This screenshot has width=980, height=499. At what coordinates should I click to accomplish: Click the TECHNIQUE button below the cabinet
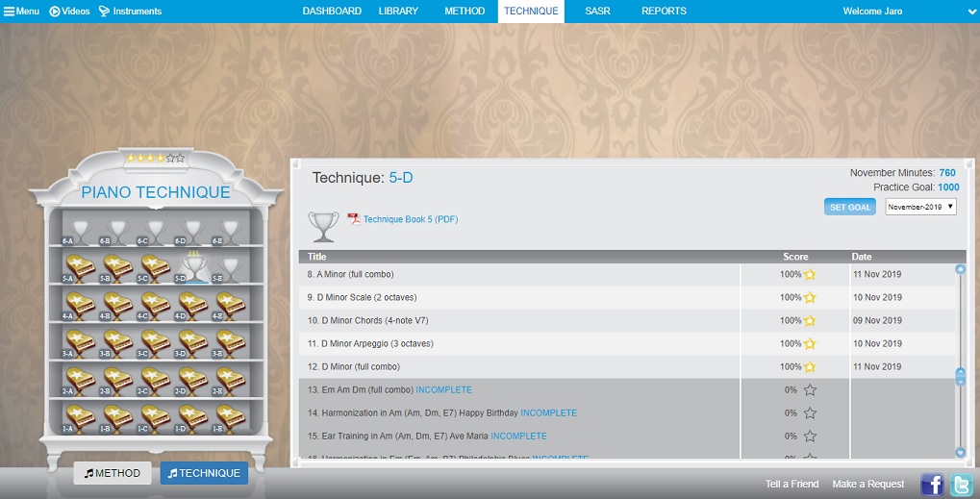pyautogui.click(x=205, y=473)
